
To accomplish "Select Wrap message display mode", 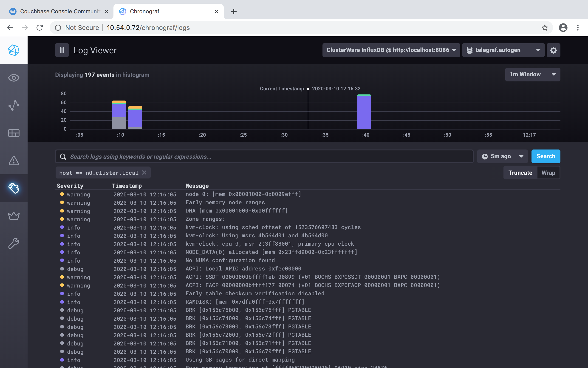I will tap(548, 172).
